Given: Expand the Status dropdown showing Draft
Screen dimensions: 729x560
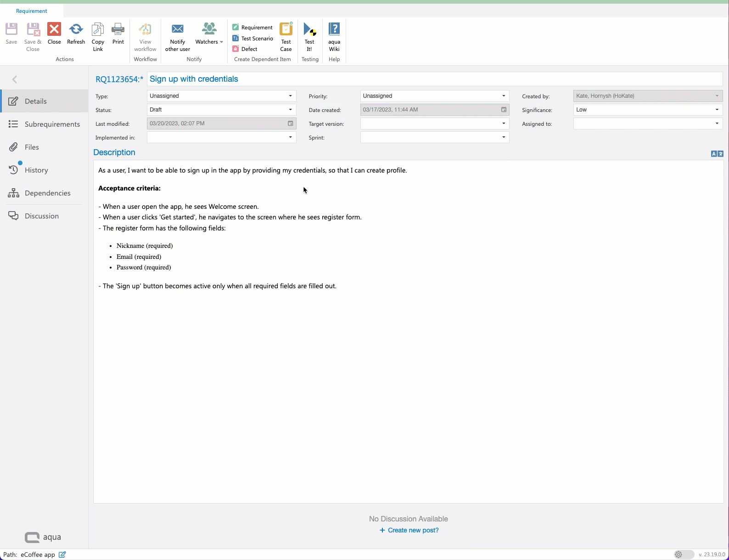Looking at the screenshot, I should 290,110.
